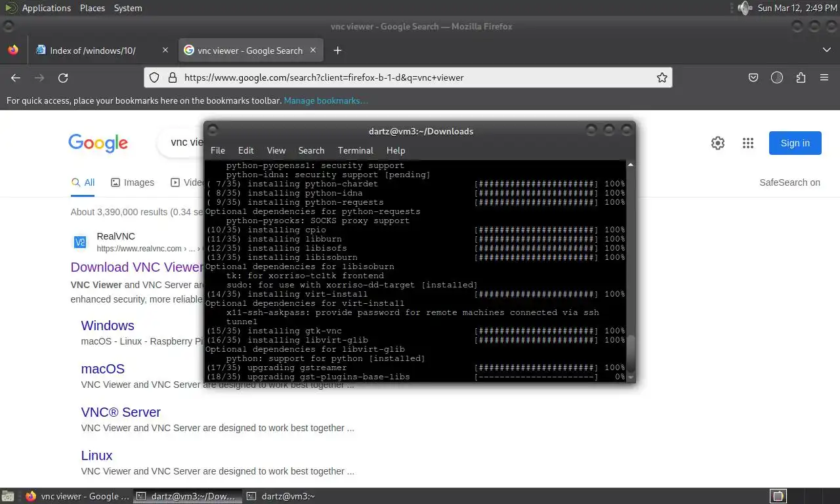Open the Linux sublink

97,455
